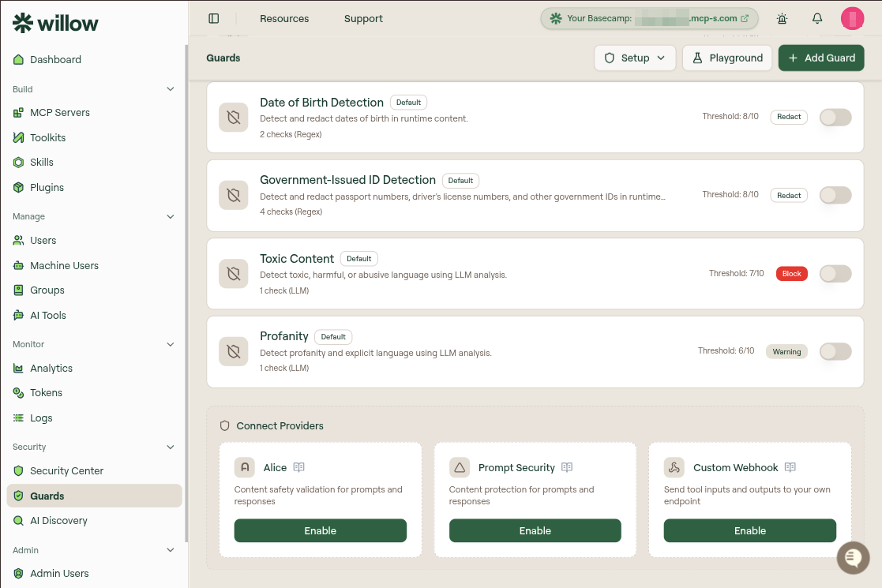Click the Redact badge on Government-Issued ID
This screenshot has width=882, height=588.
pyautogui.click(x=789, y=195)
